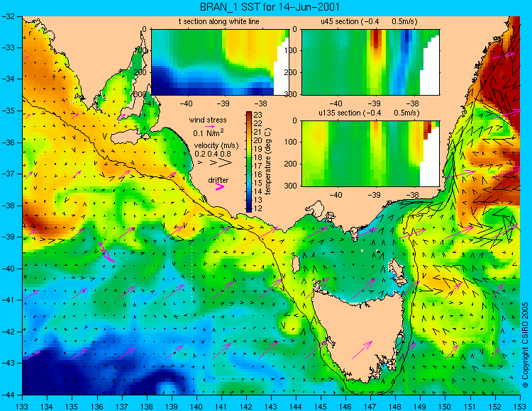Viewport: 532px width, 411px height.
Task: Click longitude label 133 on bottom axis
Action: (x=23, y=406)
